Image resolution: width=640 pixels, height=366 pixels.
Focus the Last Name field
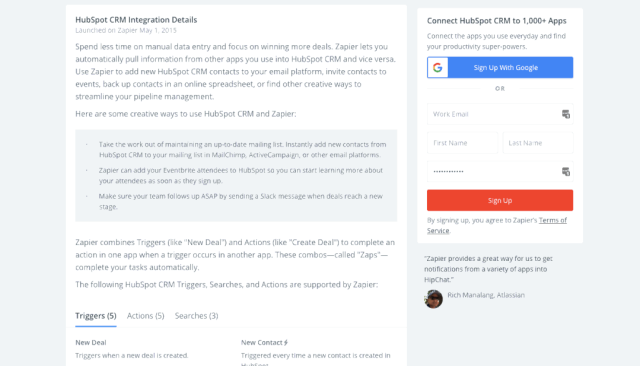[538, 143]
